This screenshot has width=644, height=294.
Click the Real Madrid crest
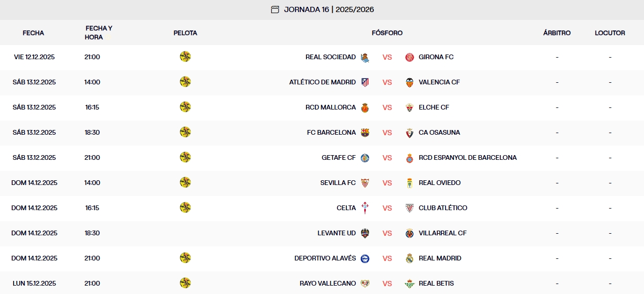click(409, 258)
